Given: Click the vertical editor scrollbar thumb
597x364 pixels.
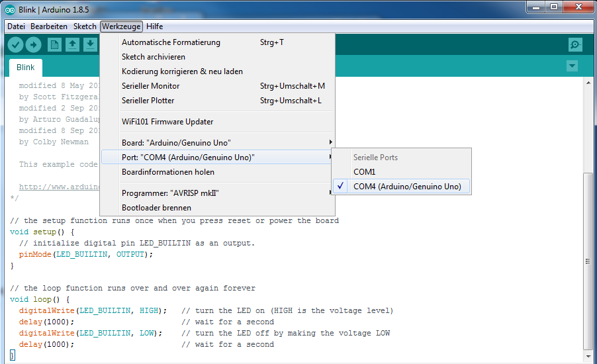Looking at the screenshot, I should pyautogui.click(x=588, y=261).
